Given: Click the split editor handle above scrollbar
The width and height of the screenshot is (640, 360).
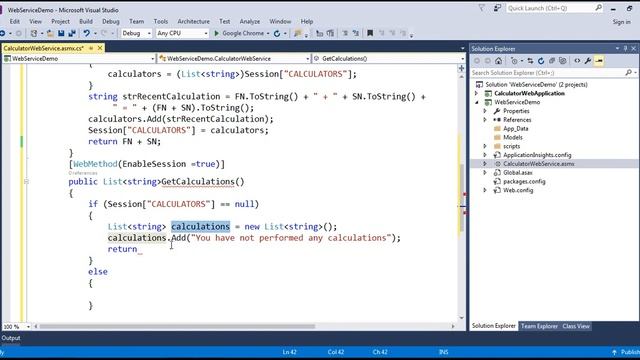Looking at the screenshot, I should tap(461, 68).
